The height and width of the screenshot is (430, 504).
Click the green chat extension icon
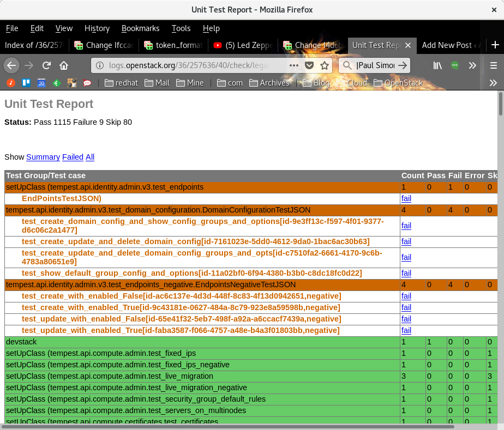454,65
